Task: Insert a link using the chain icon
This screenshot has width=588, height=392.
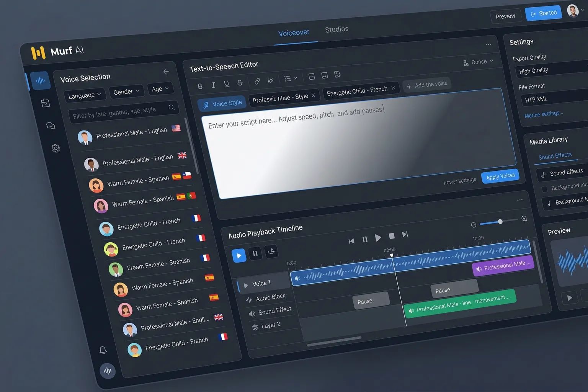Action: (x=257, y=81)
